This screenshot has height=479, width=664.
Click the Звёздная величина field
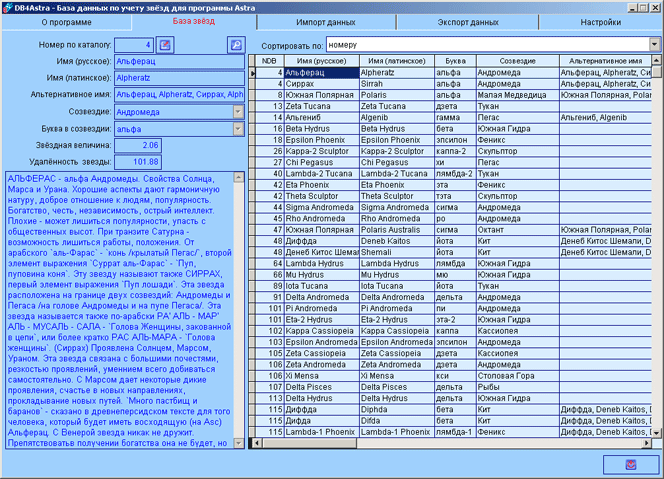138,145
